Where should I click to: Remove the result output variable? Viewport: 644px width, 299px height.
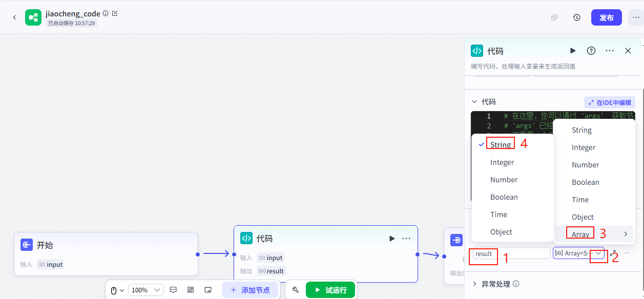[627, 253]
